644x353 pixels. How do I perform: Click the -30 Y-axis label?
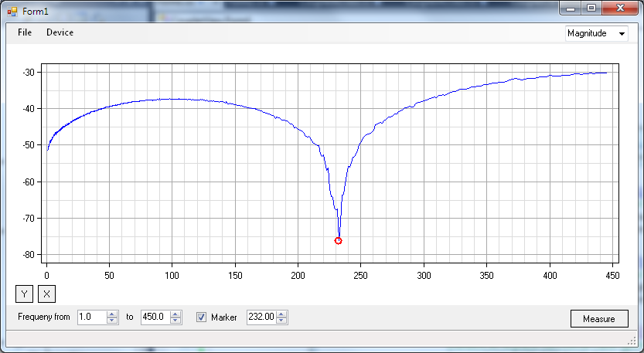tap(29, 73)
